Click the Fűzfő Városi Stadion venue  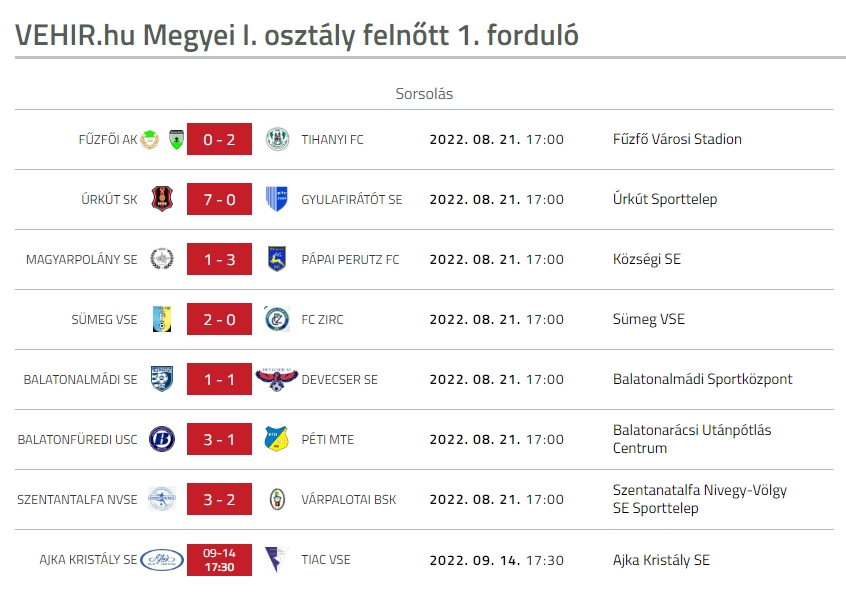click(677, 139)
